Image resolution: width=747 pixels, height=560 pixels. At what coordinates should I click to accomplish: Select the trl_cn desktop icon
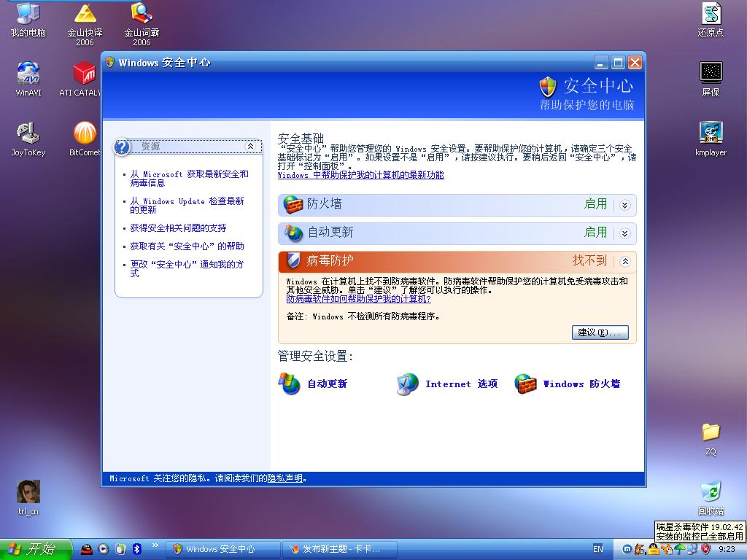pos(28,497)
